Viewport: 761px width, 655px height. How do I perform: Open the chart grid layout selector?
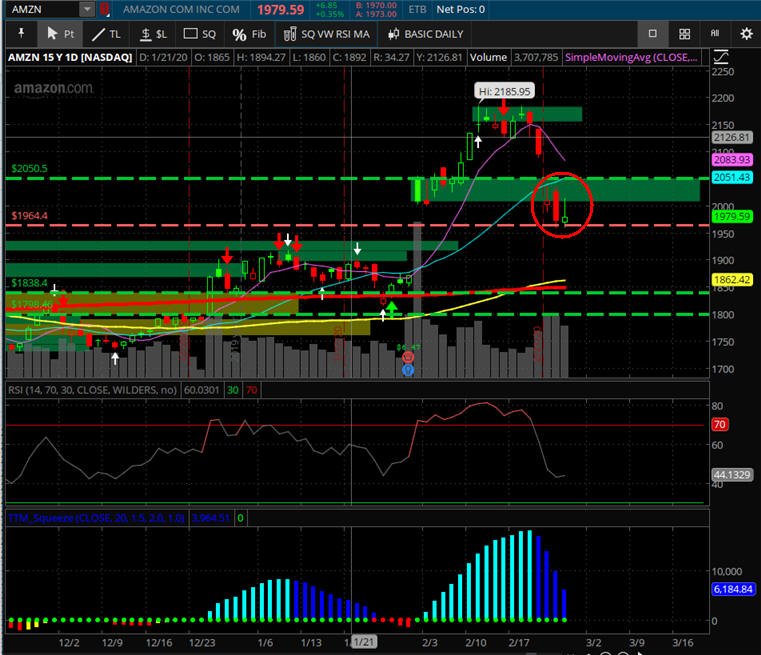point(684,33)
